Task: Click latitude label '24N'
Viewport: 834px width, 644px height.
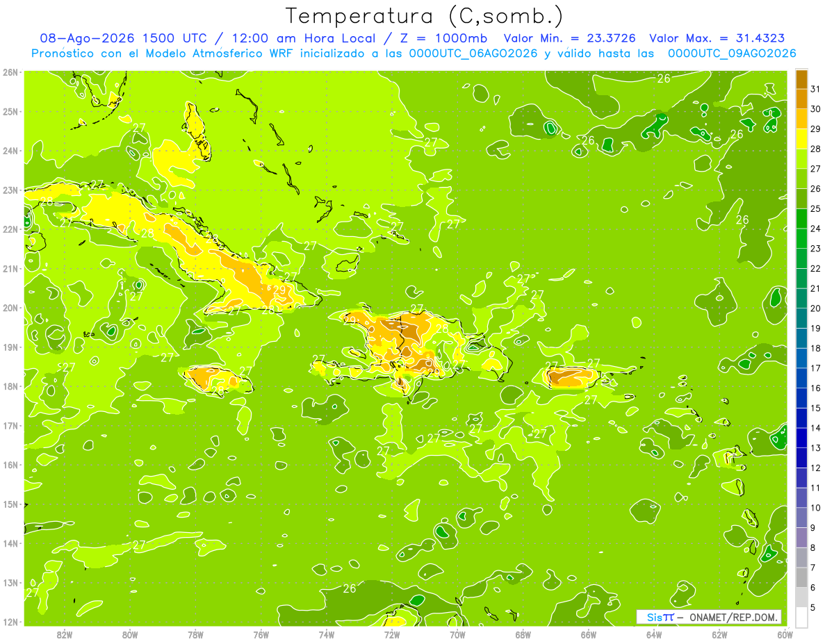Action: click(x=10, y=151)
